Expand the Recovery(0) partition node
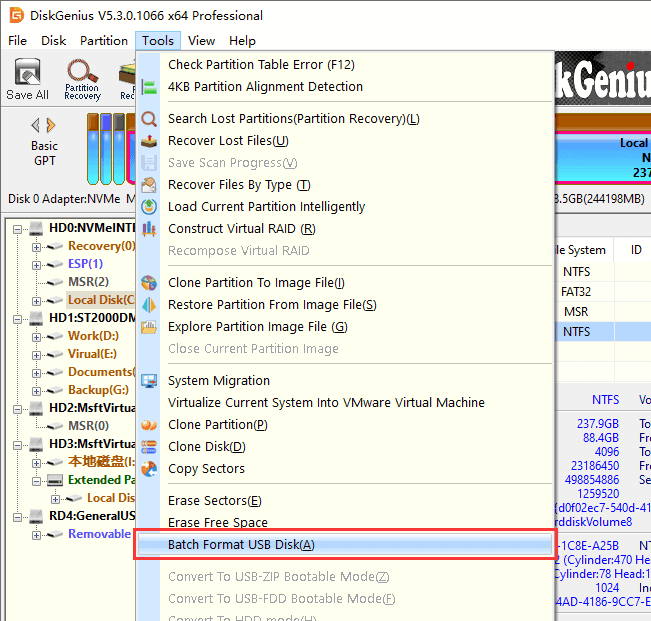This screenshot has height=621, width=651. tap(37, 246)
